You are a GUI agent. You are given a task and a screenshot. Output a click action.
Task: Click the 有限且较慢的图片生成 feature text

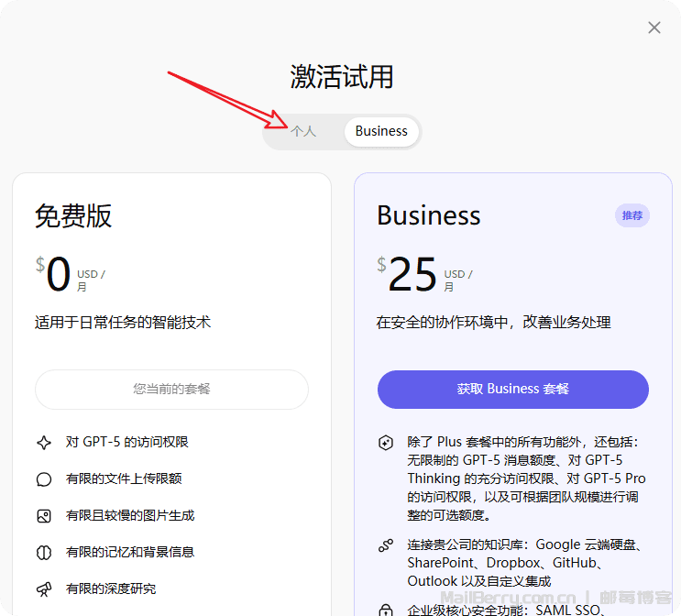coord(130,516)
